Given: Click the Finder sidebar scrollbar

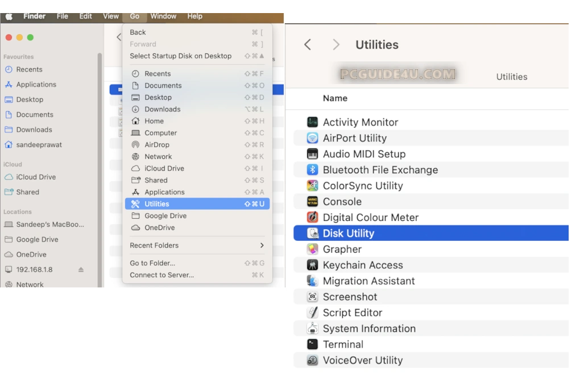Looking at the screenshot, I should [100, 170].
